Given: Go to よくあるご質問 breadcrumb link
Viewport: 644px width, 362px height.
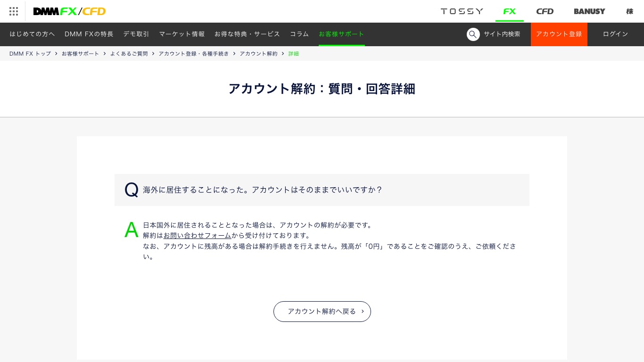Looking at the screenshot, I should click(x=129, y=54).
